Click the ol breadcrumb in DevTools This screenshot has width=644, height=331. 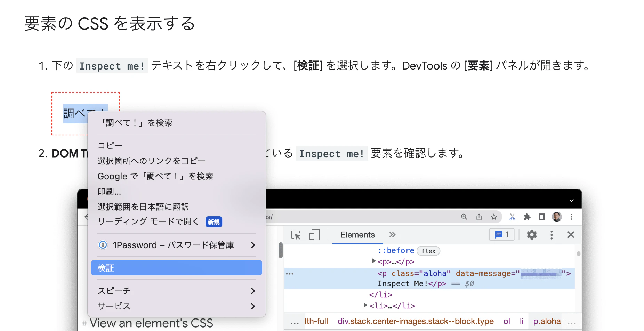pyautogui.click(x=507, y=321)
